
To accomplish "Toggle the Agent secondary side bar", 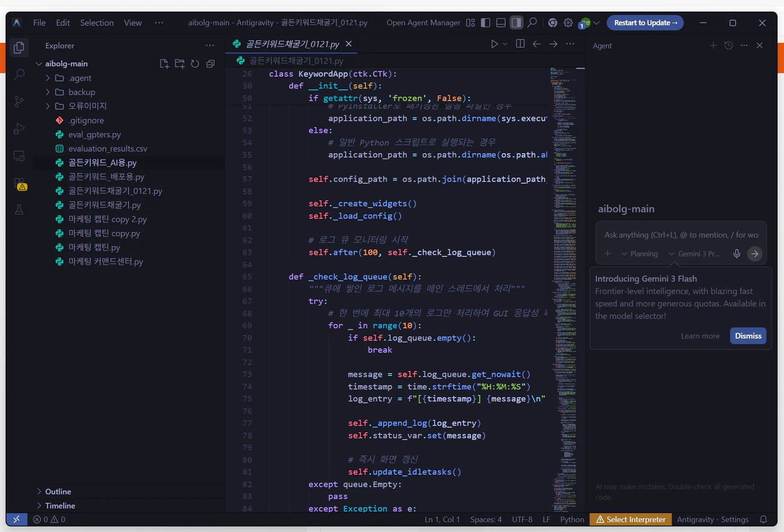I will (x=516, y=23).
